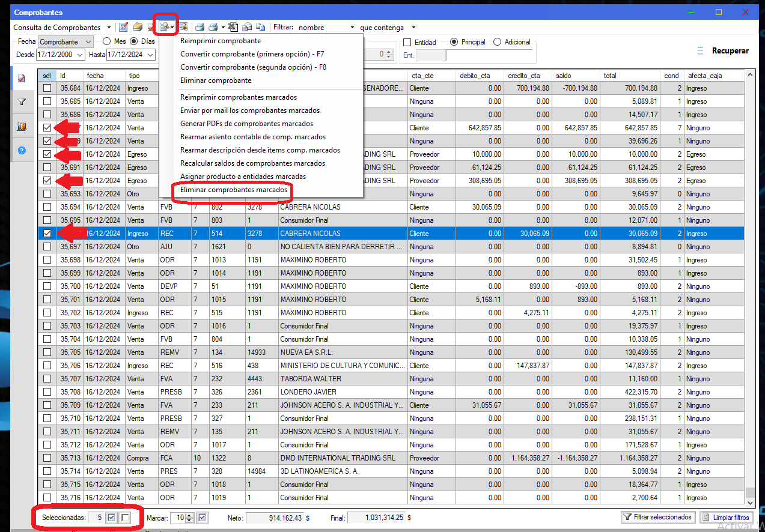Click the 'Limpiar filtros' button
The height and width of the screenshot is (532, 765).
tap(726, 517)
